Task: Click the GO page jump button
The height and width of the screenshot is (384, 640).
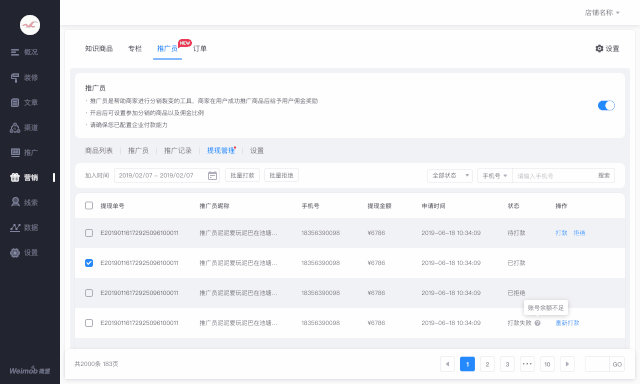Action: (617, 364)
